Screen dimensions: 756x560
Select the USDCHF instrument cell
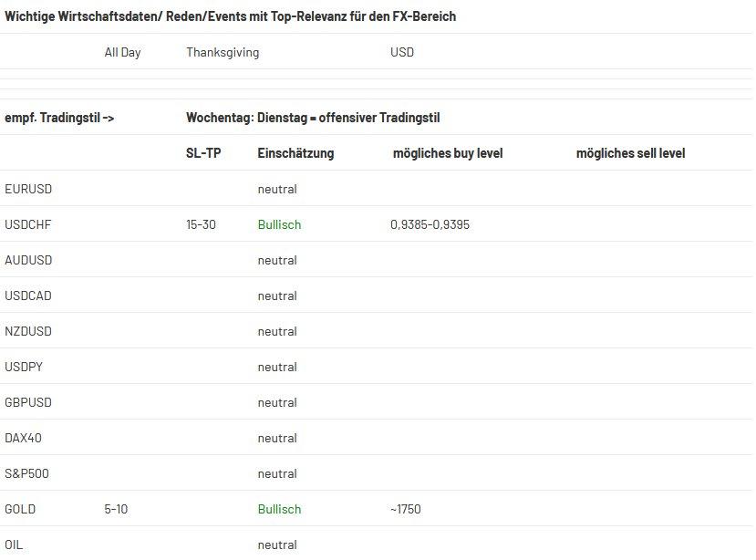pyautogui.click(x=27, y=224)
